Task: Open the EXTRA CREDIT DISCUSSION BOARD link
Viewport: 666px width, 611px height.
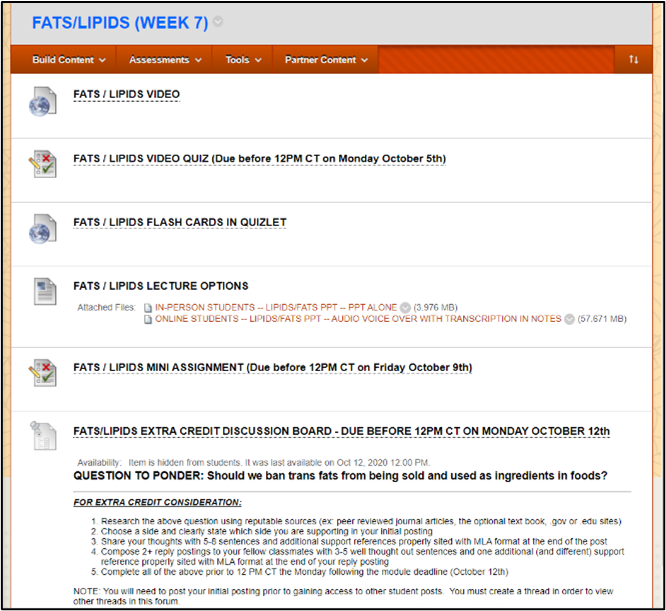Action: pyautogui.click(x=341, y=431)
